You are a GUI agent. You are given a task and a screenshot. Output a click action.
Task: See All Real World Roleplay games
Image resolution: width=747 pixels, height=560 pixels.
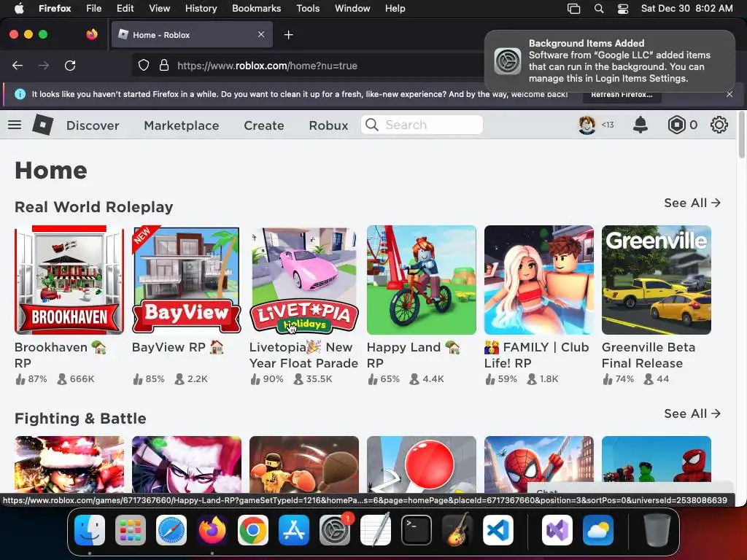[x=692, y=203]
